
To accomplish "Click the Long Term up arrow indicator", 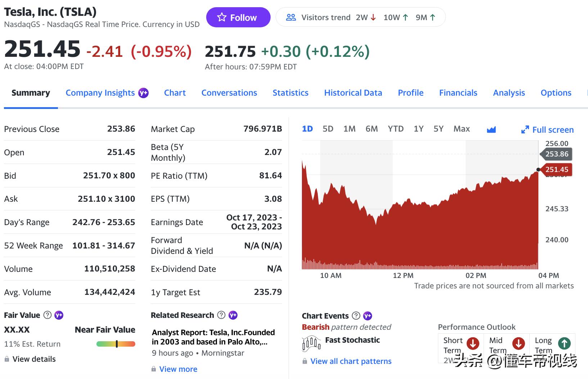I will (x=564, y=343).
